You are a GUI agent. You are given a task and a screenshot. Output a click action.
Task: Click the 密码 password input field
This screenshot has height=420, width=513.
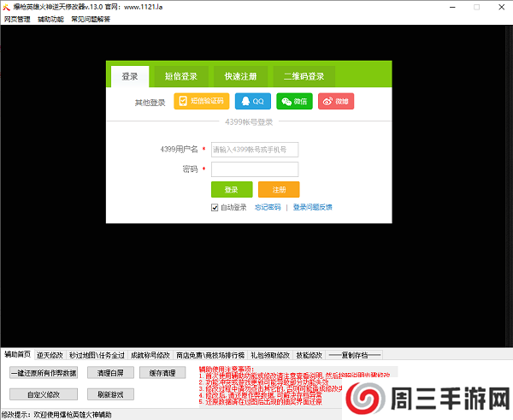(255, 169)
